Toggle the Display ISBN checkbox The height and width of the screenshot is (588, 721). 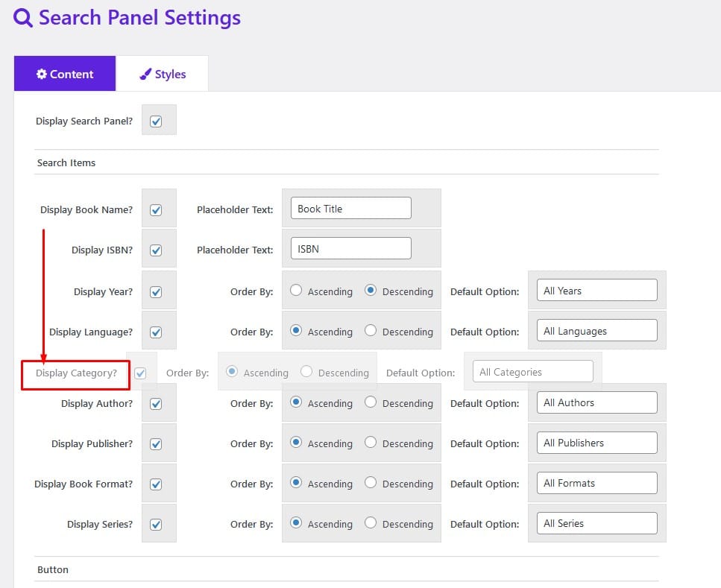tap(156, 250)
